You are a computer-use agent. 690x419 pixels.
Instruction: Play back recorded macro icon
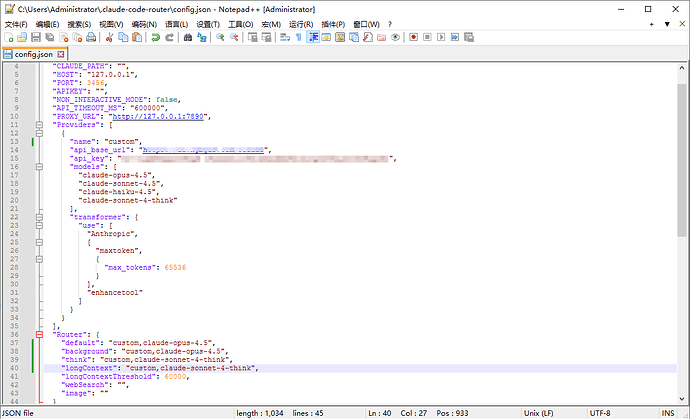(x=441, y=37)
